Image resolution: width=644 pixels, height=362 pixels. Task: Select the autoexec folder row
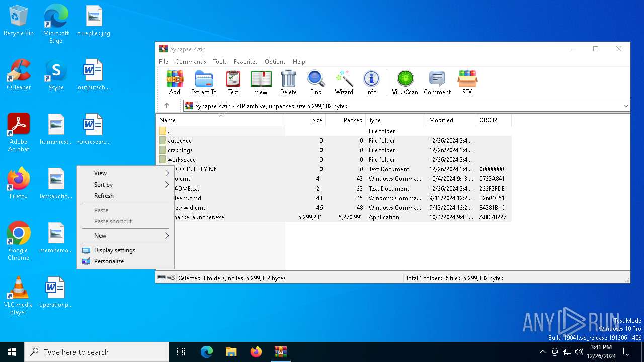tap(334, 141)
